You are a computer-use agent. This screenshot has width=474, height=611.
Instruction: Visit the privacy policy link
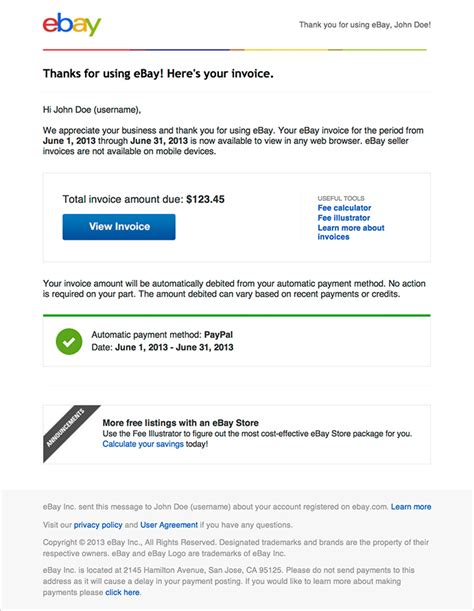98,525
